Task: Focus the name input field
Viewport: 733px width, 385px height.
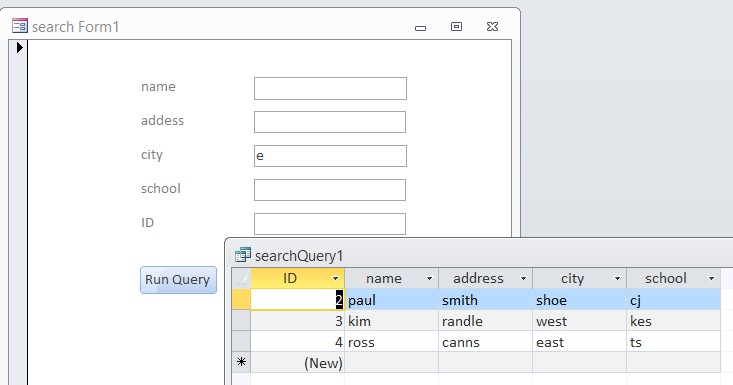Action: click(330, 88)
